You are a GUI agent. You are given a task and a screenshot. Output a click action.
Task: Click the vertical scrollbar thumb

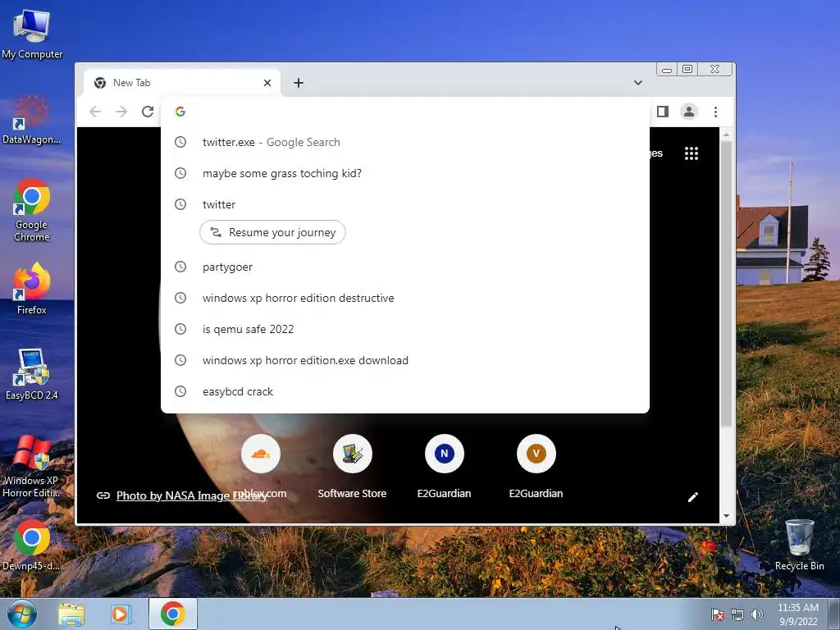point(727,283)
